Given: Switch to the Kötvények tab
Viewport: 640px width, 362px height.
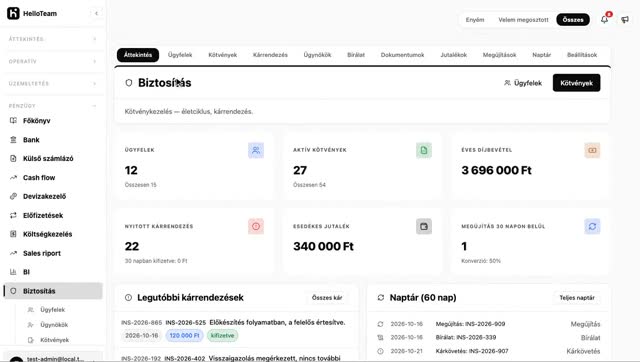Looking at the screenshot, I should pyautogui.click(x=222, y=55).
